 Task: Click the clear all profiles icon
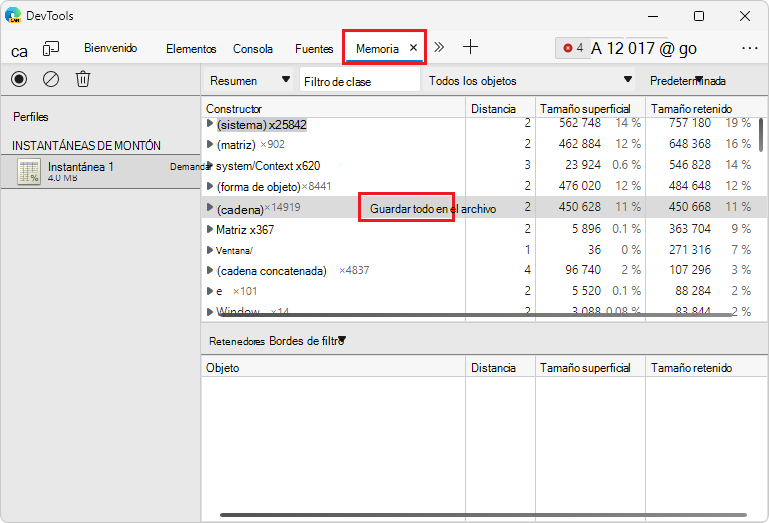51,79
